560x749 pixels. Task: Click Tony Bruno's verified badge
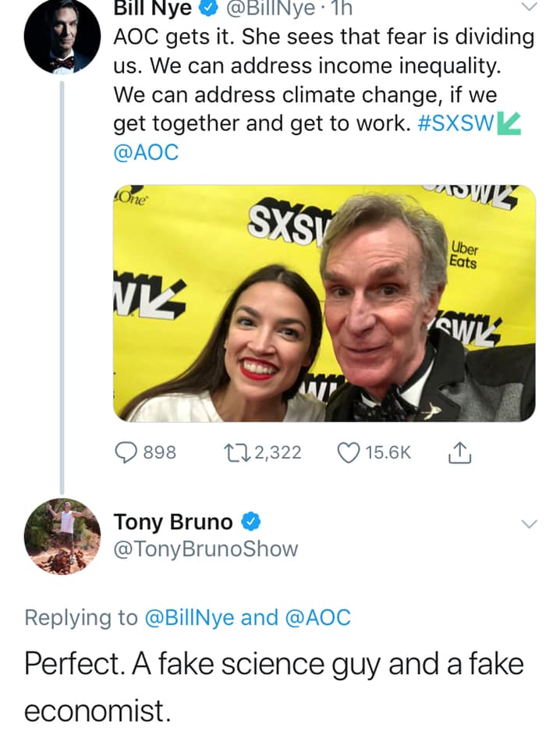[x=250, y=521]
